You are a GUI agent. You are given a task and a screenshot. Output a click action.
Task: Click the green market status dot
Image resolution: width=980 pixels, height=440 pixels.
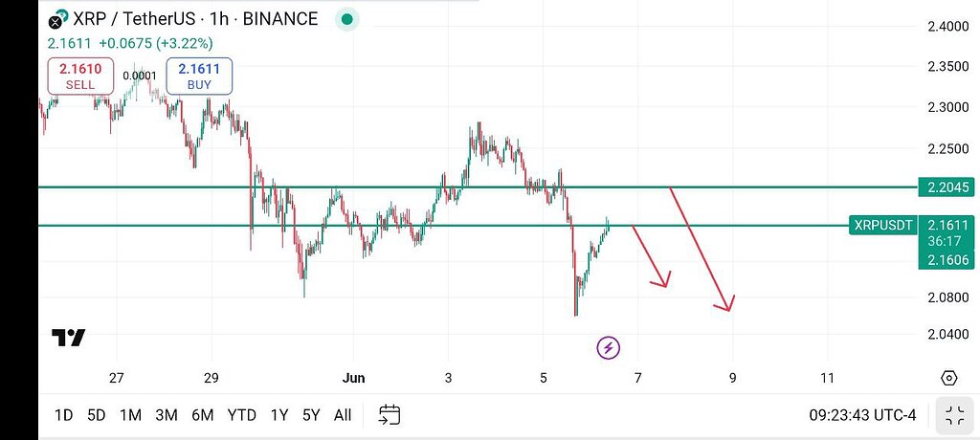(x=347, y=19)
